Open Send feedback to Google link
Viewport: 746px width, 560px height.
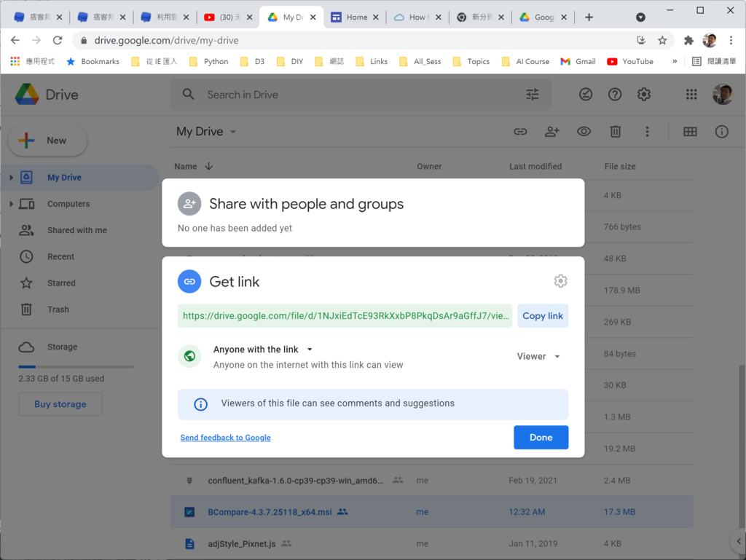click(226, 438)
